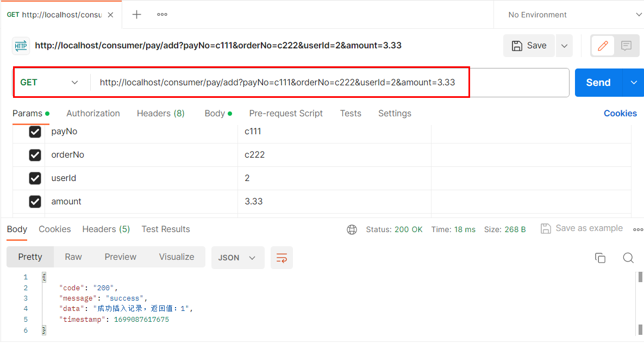Screen dimensions: 644x343
Task: Open the request Headers (8) tab
Action: [x=160, y=114]
